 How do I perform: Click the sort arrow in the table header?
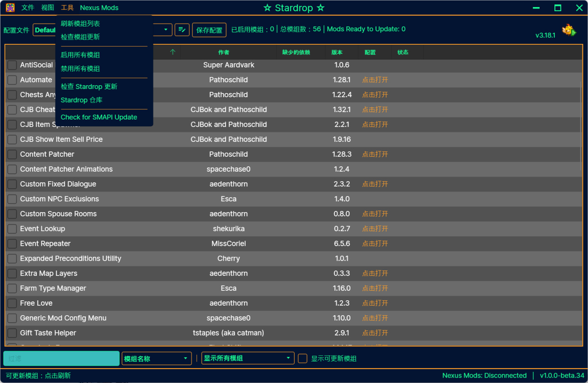[173, 52]
